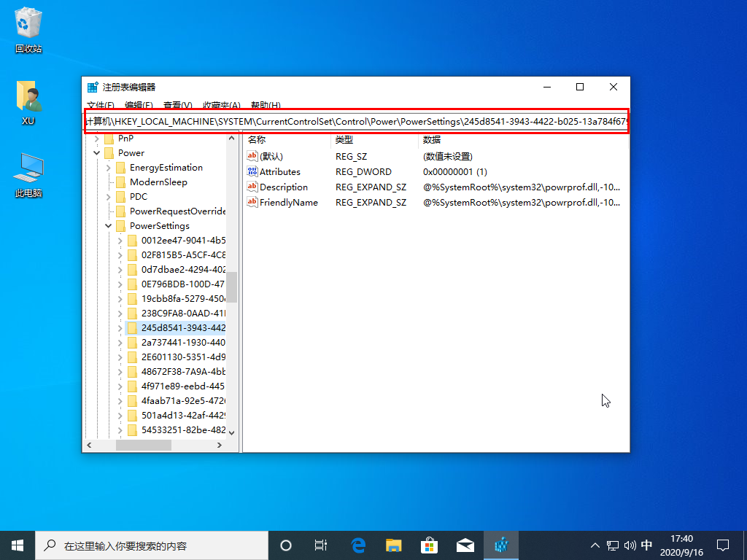Viewport: 747px width, 560px height.
Task: Click the Description string value icon
Action: (253, 187)
